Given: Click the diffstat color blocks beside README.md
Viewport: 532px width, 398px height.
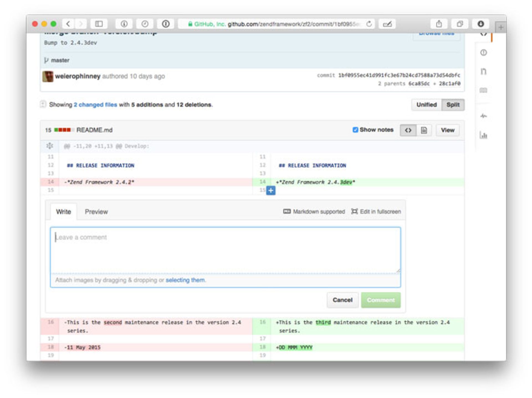Looking at the screenshot, I should click(64, 130).
